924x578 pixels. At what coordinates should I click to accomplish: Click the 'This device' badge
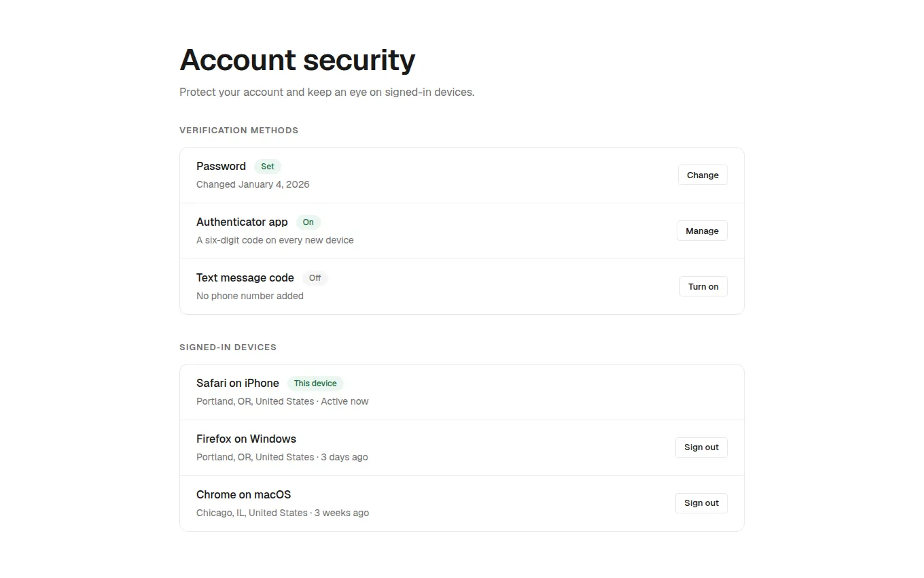pos(315,384)
